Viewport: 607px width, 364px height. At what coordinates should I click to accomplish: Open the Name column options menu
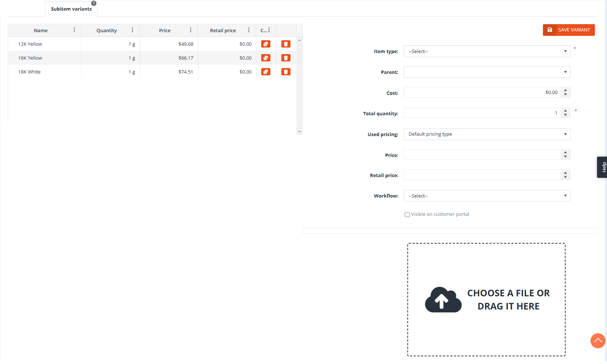point(74,30)
